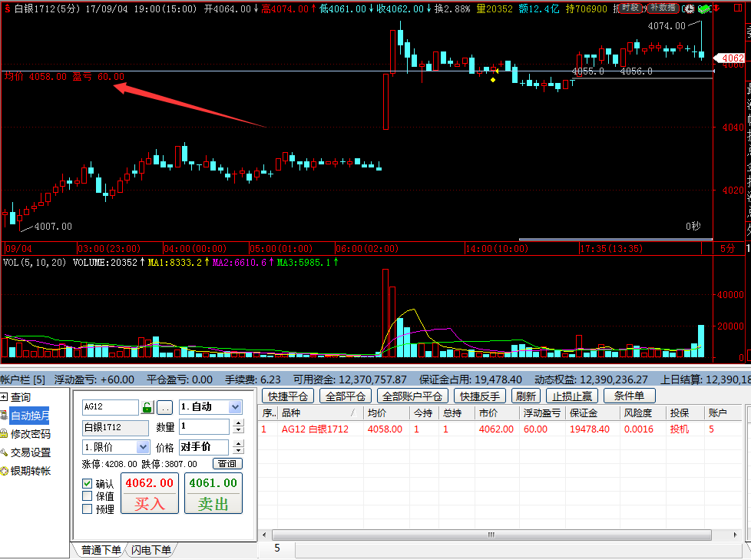Expand the 查询 tree node
Viewport: 751px width, 560px height.
point(5,396)
